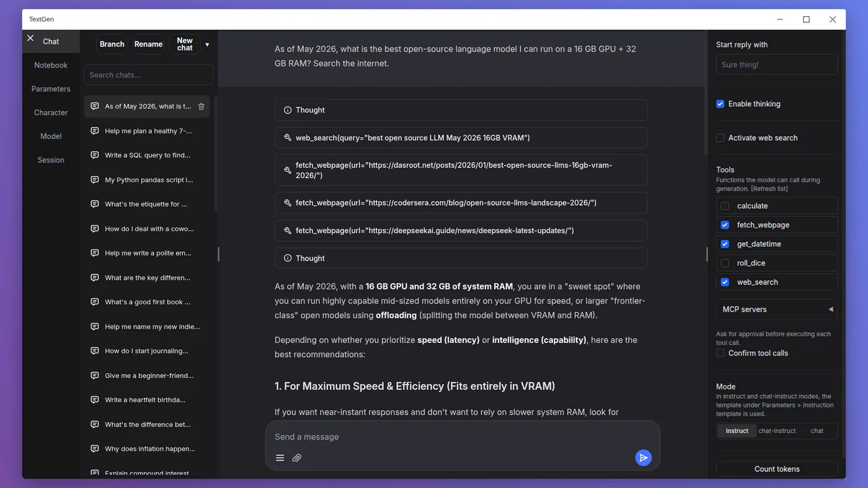Image resolution: width=868 pixels, height=488 pixels.
Task: Check the roll_dice tool checkbox
Action: tap(725, 263)
